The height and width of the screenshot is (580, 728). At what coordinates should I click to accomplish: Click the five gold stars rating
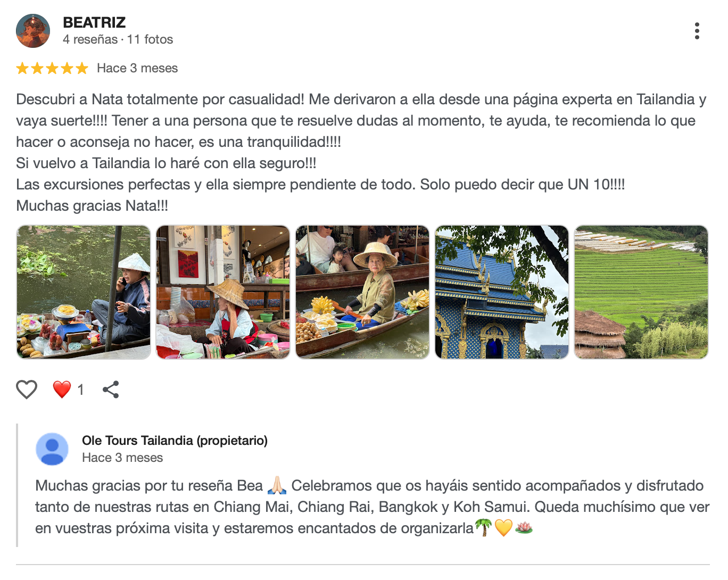point(52,68)
